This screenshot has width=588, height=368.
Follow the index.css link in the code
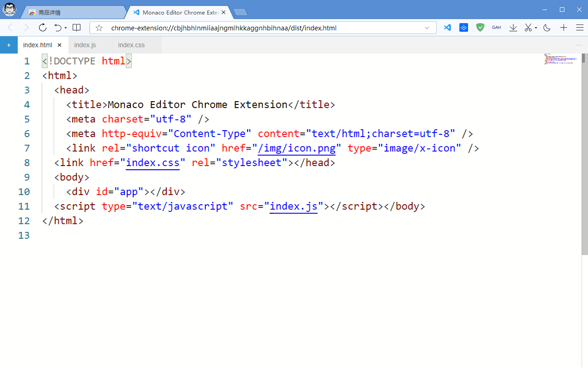(x=153, y=162)
